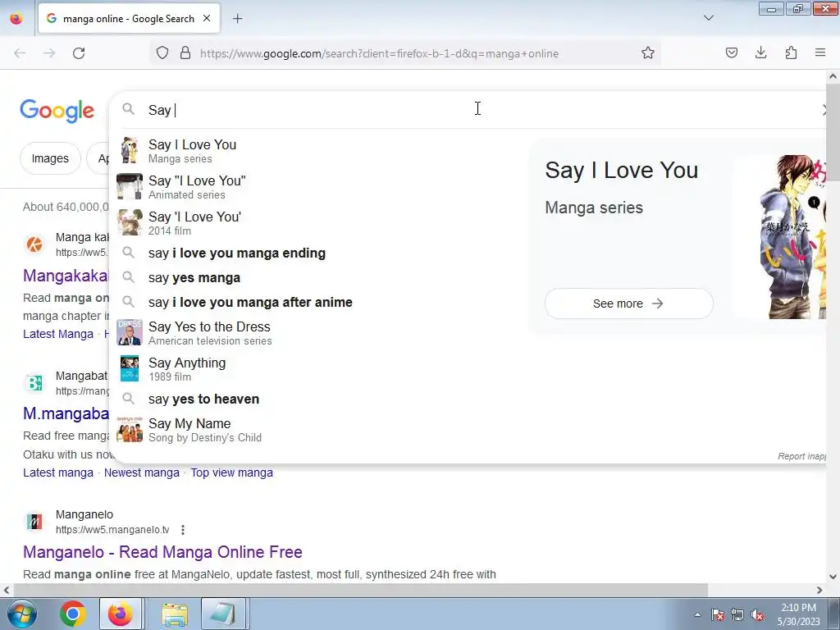Click the search magnifier icon in search box
This screenshot has width=840, height=630.
coord(128,109)
